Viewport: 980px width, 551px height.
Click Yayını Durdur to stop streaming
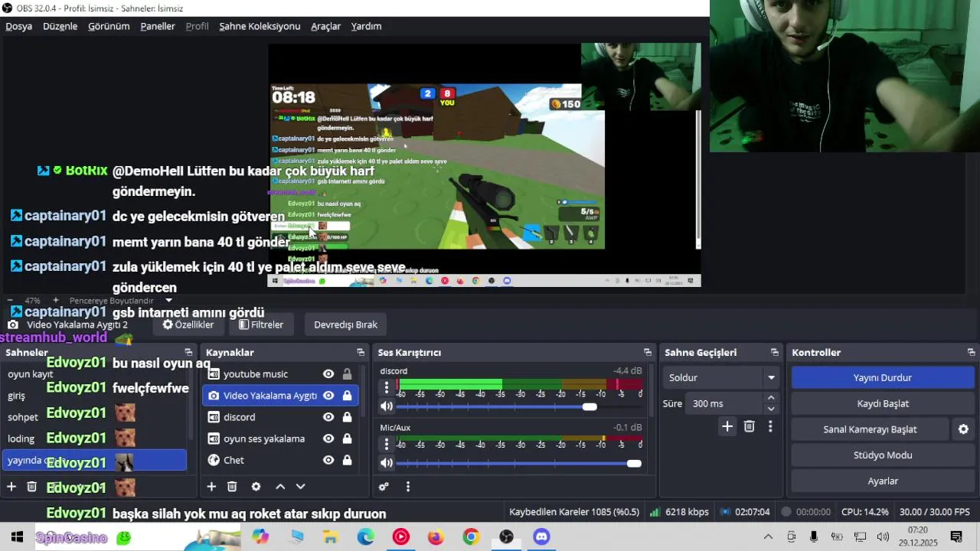pyautogui.click(x=882, y=377)
